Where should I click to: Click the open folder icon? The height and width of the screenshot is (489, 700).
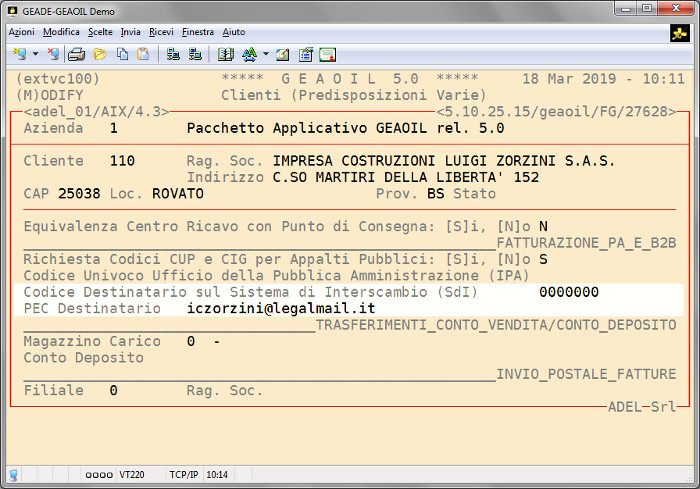coord(100,54)
